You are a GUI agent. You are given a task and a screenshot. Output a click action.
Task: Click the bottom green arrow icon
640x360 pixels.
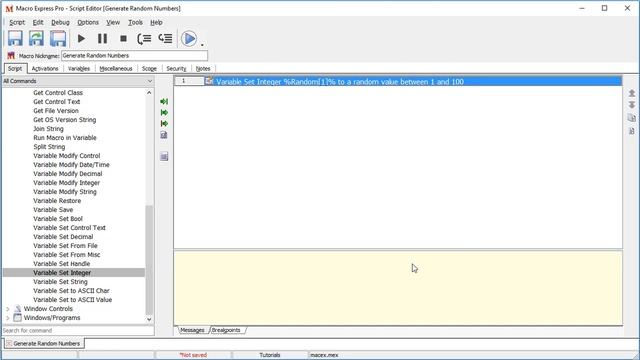pos(164,123)
